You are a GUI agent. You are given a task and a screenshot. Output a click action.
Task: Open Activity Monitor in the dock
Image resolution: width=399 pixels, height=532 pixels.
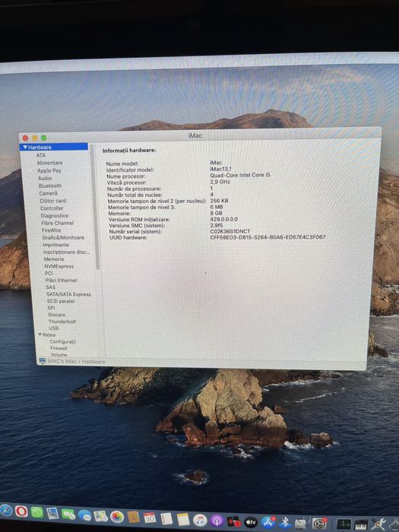[x=344, y=524]
